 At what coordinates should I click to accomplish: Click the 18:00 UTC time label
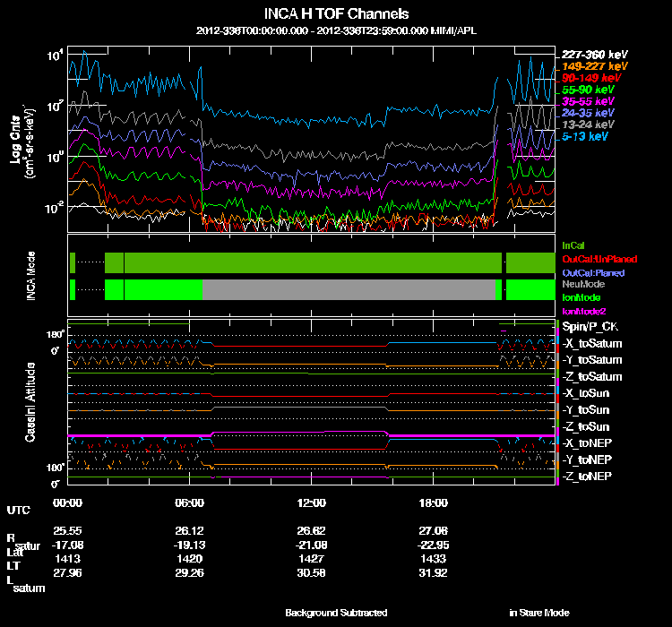[x=434, y=502]
